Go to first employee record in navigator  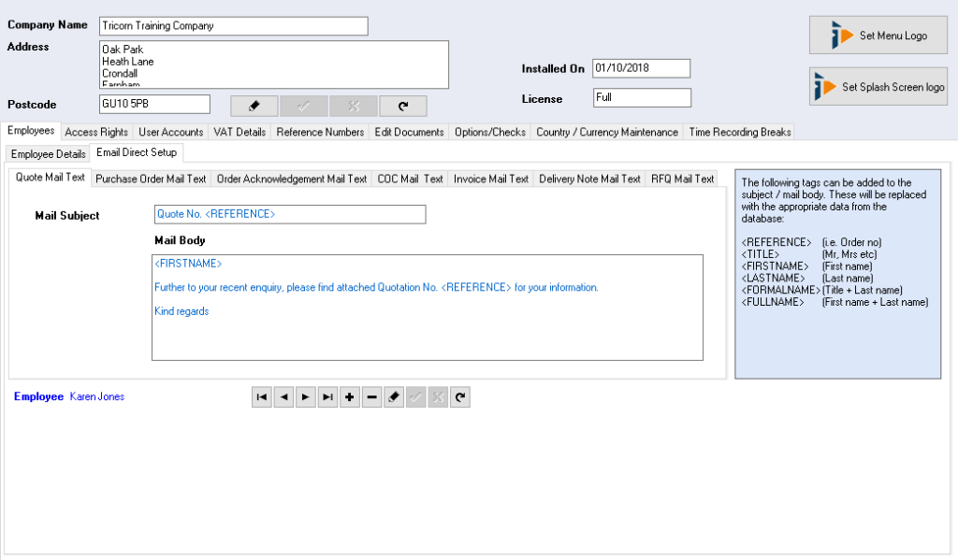click(x=262, y=397)
